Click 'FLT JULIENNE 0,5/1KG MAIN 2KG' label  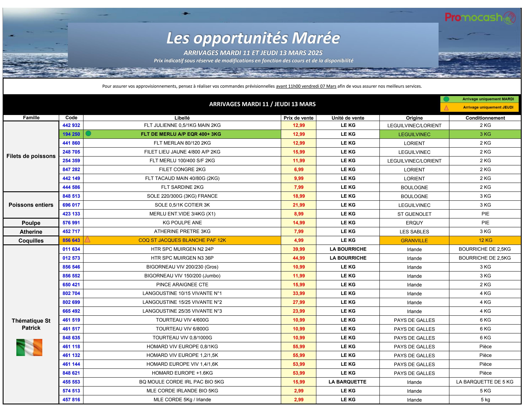pyautogui.click(x=182, y=125)
